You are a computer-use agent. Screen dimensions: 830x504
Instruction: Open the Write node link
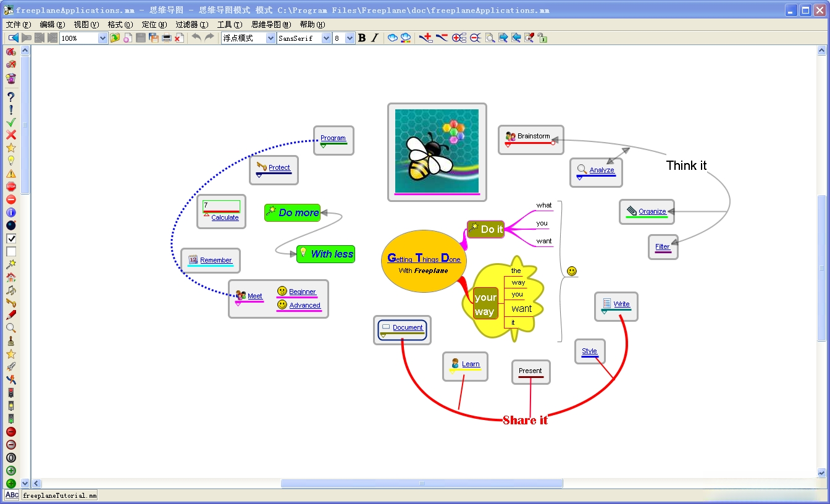pyautogui.click(x=622, y=304)
